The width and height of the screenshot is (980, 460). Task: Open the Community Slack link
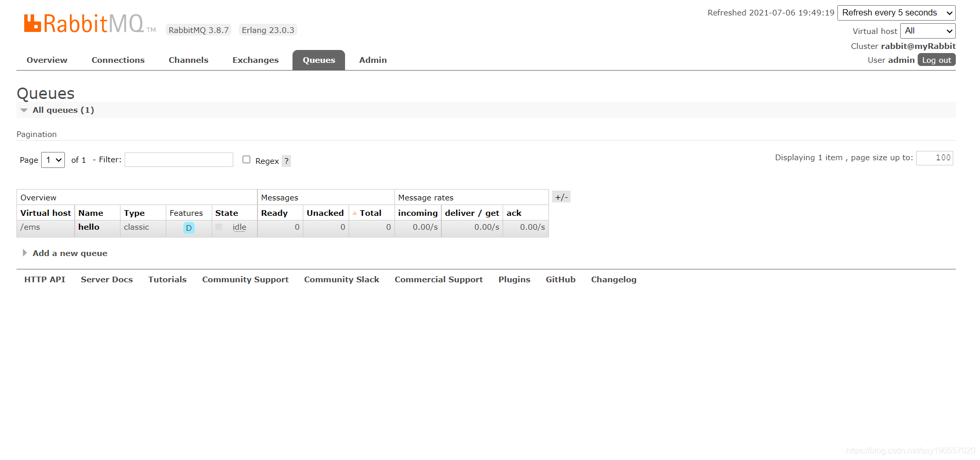(x=341, y=280)
